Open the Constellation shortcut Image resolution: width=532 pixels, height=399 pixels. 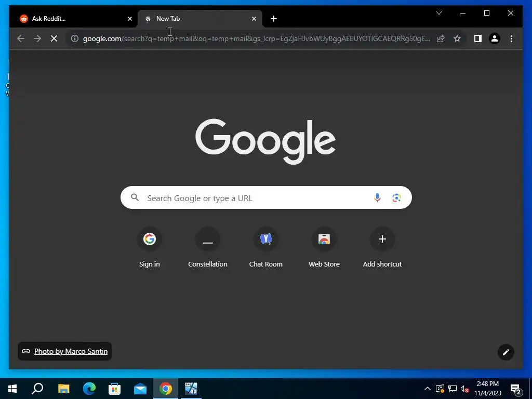click(x=208, y=247)
